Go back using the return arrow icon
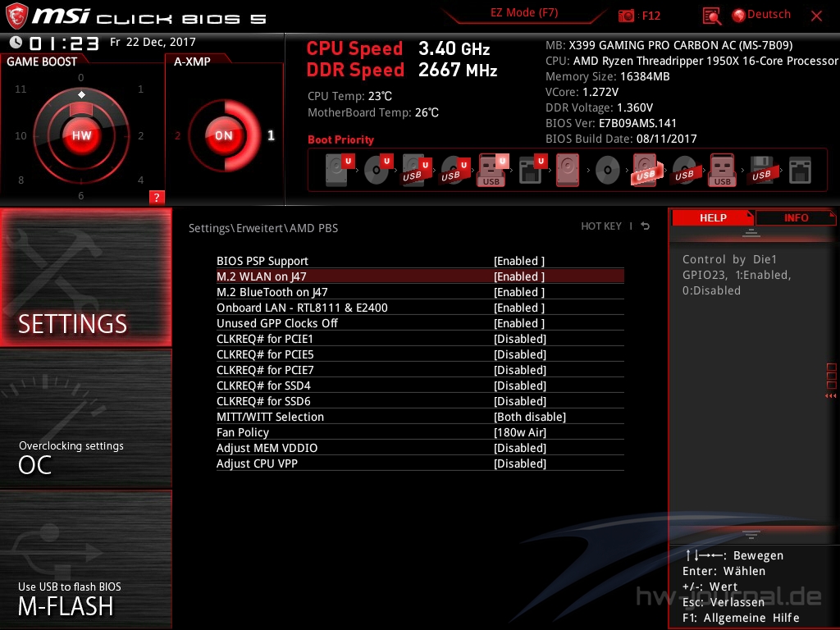The width and height of the screenshot is (840, 630). click(646, 226)
